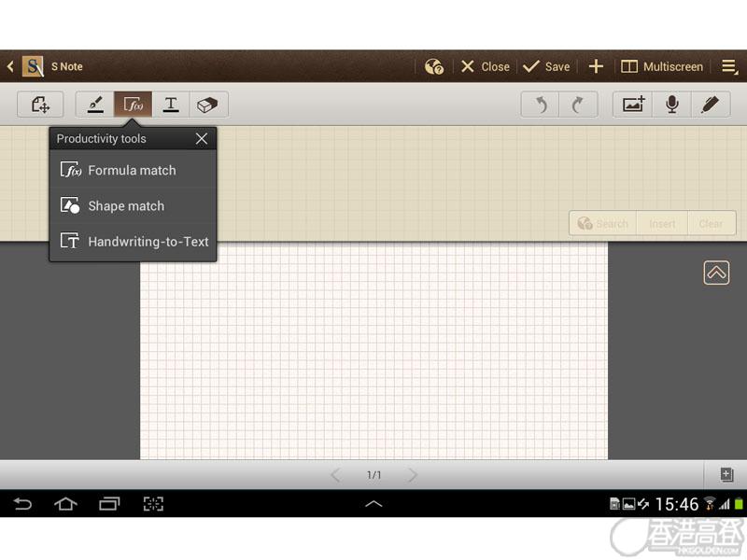Collapse the panel with up-chevron button
The image size is (747, 560).
point(716,273)
